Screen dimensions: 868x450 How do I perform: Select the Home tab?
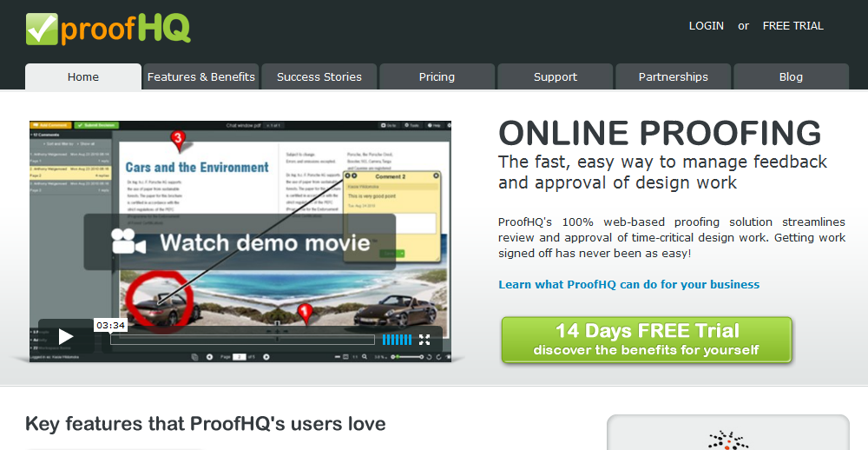pyautogui.click(x=83, y=76)
